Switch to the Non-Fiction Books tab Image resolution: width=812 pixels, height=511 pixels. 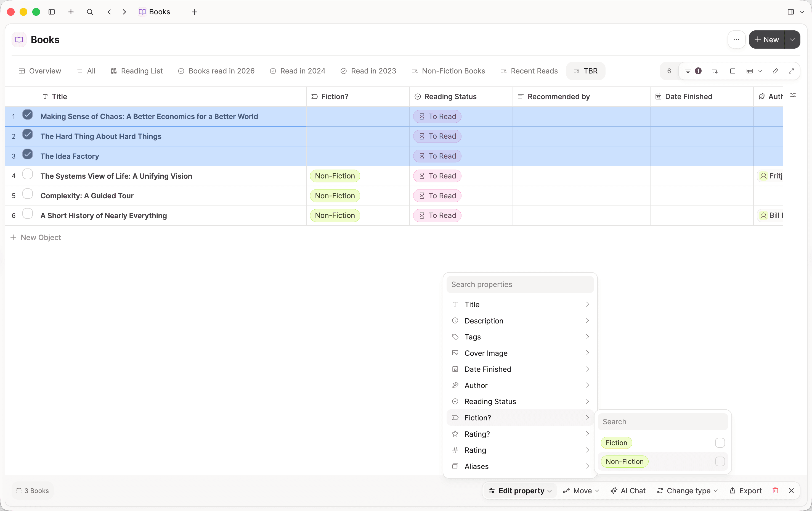(448, 71)
